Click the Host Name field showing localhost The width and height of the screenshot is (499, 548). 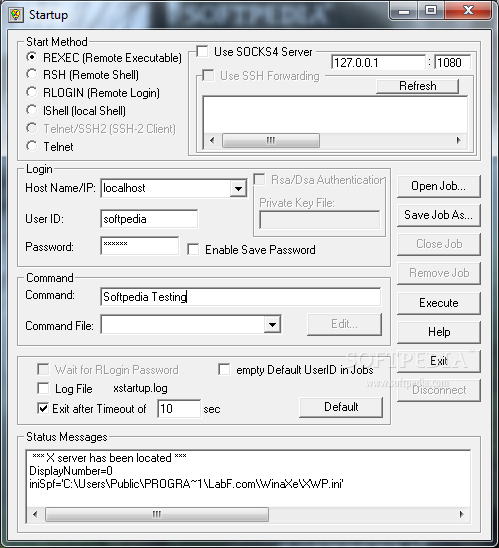pyautogui.click(x=166, y=188)
